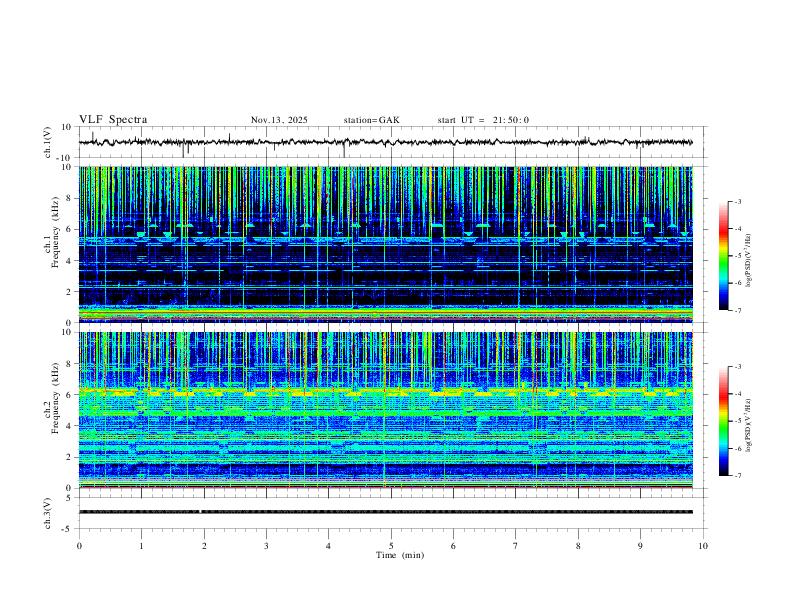
Task: Click the "5" tick on the ch.3(V) axis
Action: [70, 498]
